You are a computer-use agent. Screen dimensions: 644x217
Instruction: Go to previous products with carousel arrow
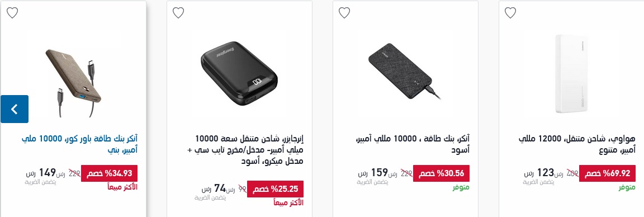(x=15, y=109)
